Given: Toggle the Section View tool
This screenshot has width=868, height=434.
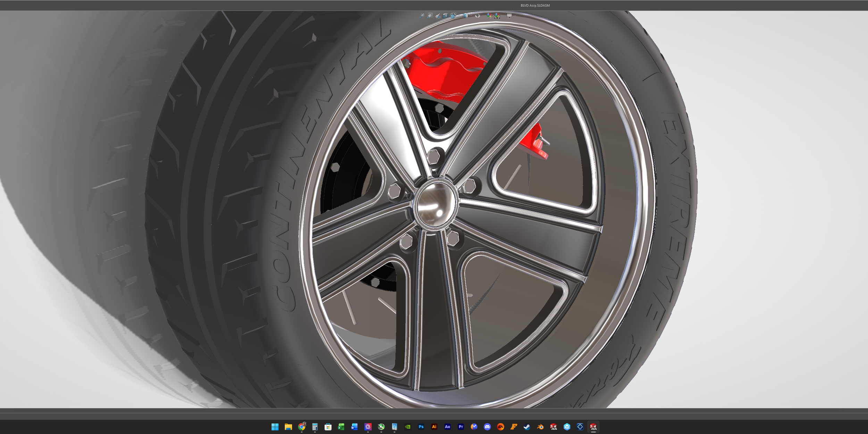Looking at the screenshot, I should tap(445, 16).
